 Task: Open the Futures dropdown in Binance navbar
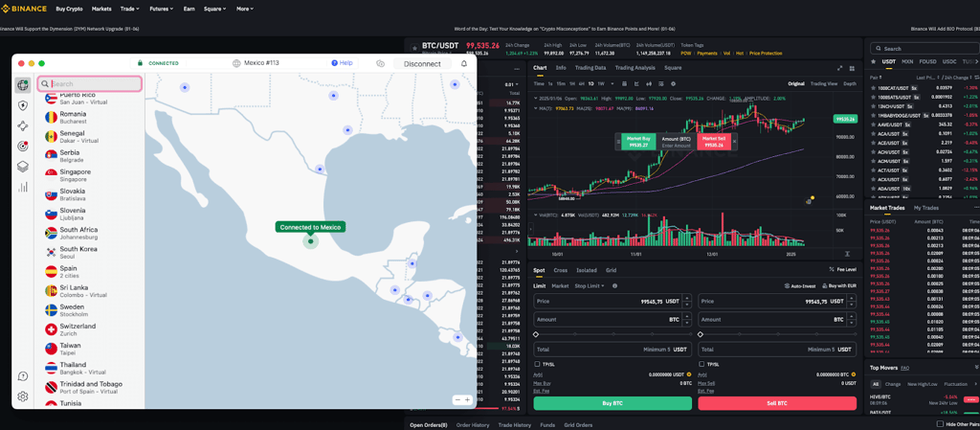[x=163, y=9]
